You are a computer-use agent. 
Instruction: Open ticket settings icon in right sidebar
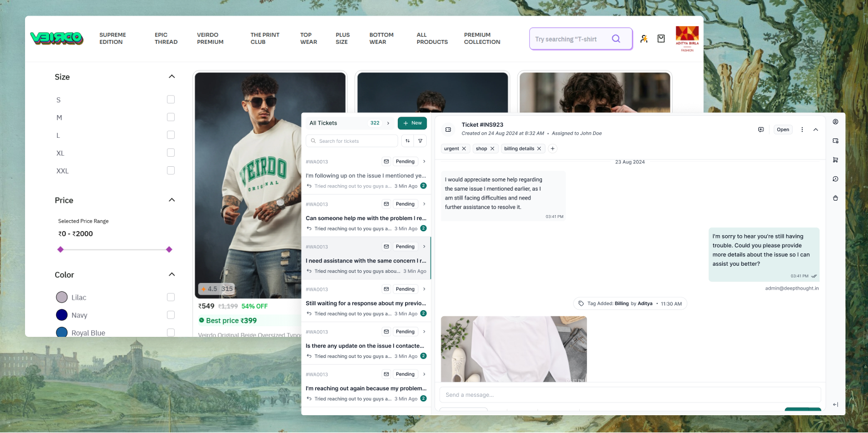835,141
